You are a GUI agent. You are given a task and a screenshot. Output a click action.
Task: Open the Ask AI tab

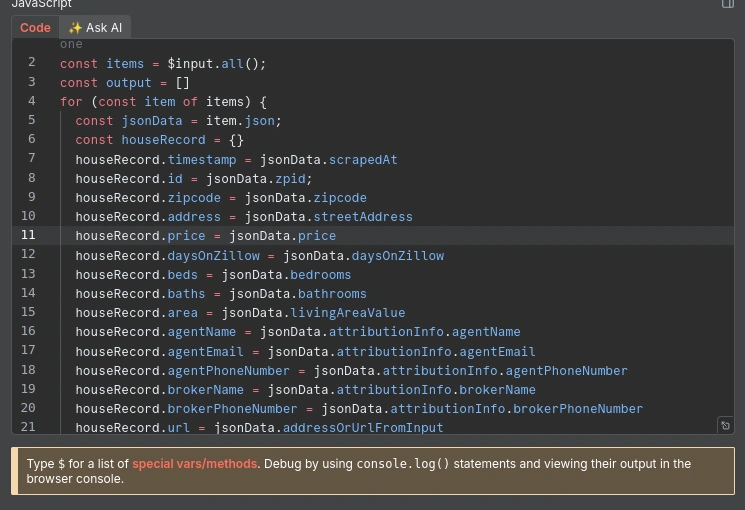click(x=95, y=28)
